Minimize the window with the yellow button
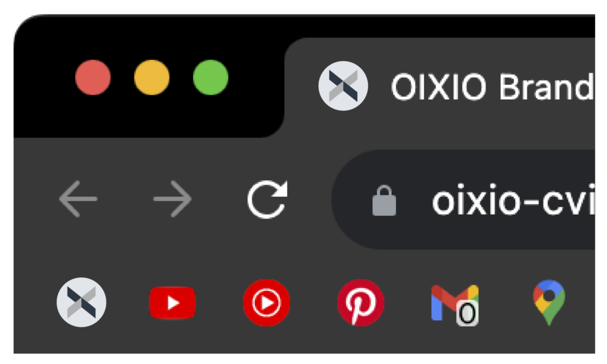This screenshot has width=607, height=364. [x=152, y=78]
